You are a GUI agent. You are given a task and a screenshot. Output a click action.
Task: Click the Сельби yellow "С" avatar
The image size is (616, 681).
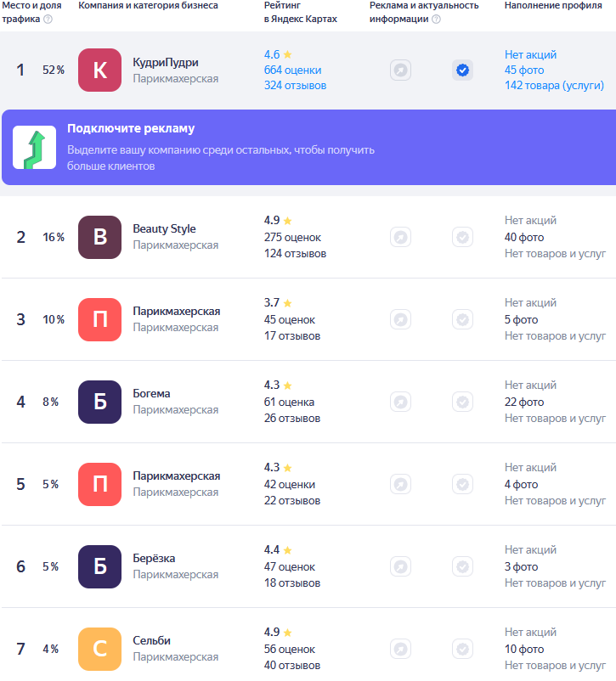tap(99, 649)
